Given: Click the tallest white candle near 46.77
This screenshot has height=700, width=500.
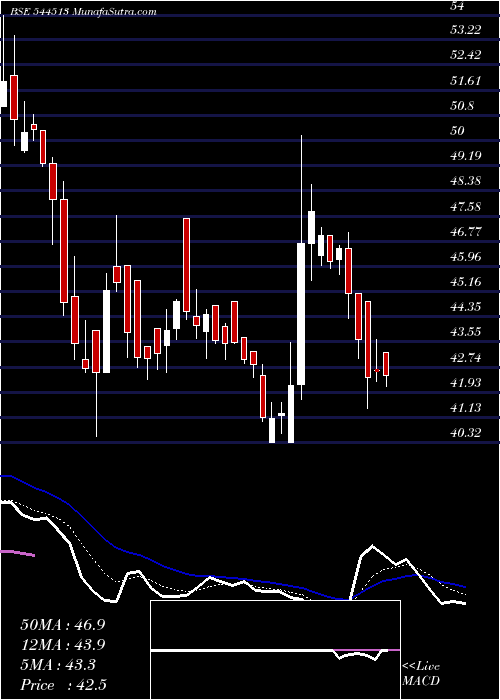Looking at the screenshot, I should [x=301, y=314].
